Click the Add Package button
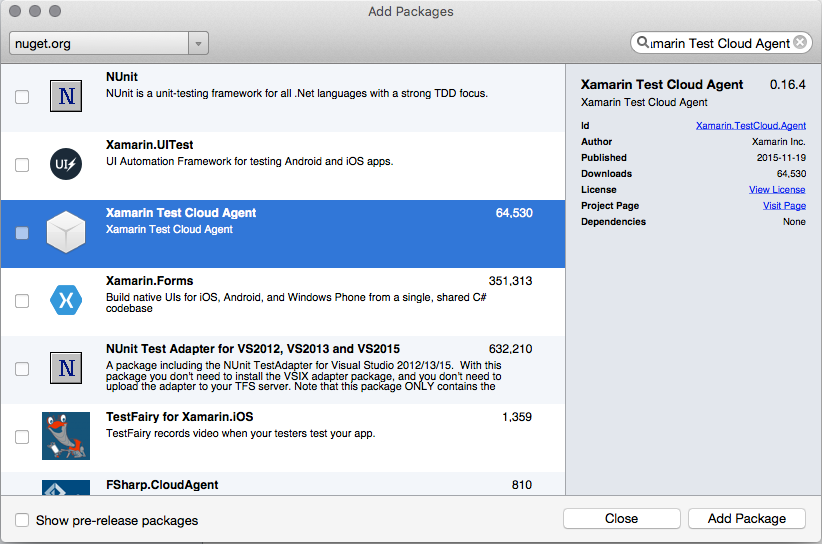Screen dimensions: 822x544 (x=747, y=518)
